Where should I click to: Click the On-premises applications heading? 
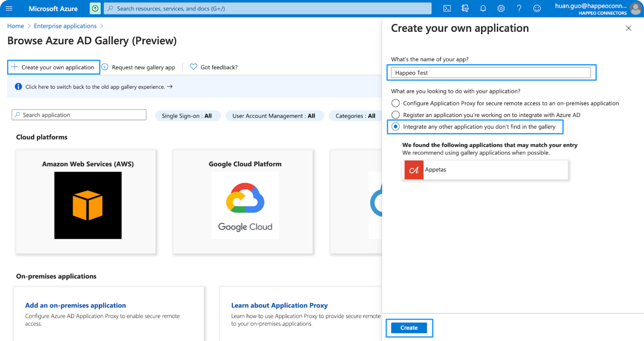pyautogui.click(x=56, y=276)
